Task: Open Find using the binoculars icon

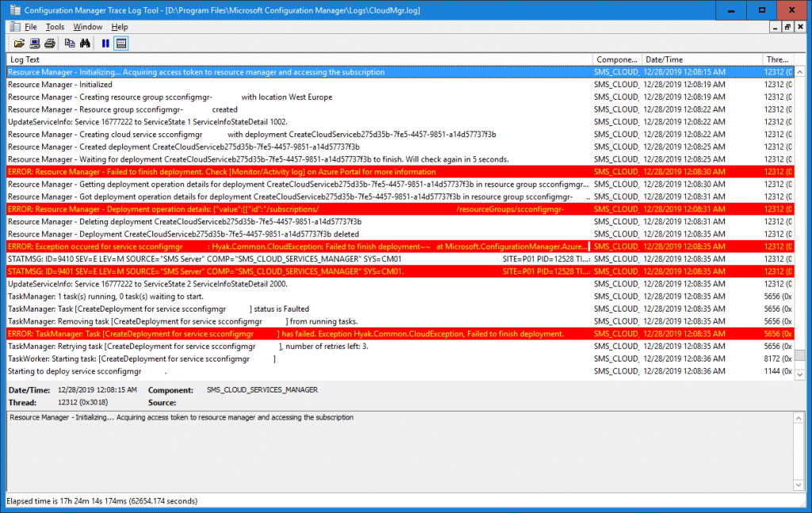Action: click(x=86, y=44)
